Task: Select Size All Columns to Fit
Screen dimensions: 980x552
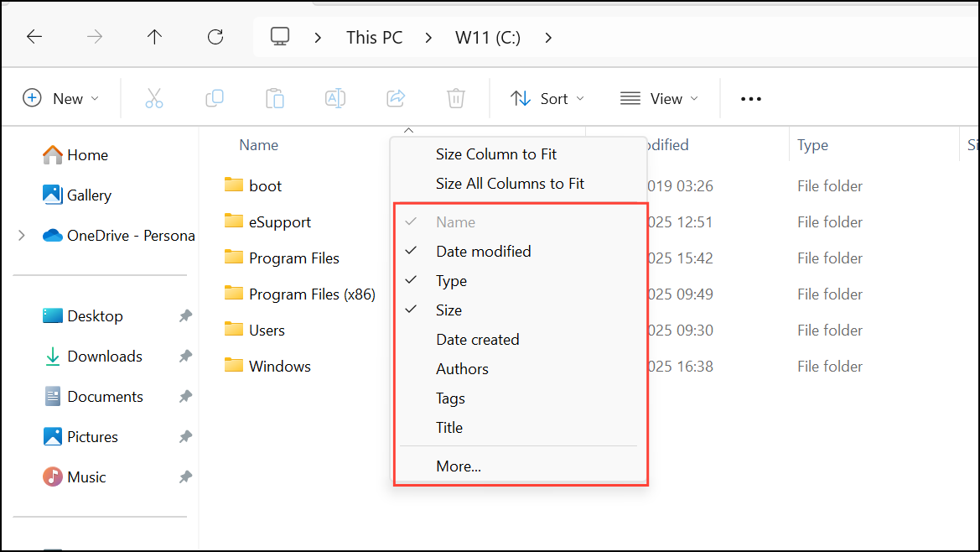Action: (510, 183)
